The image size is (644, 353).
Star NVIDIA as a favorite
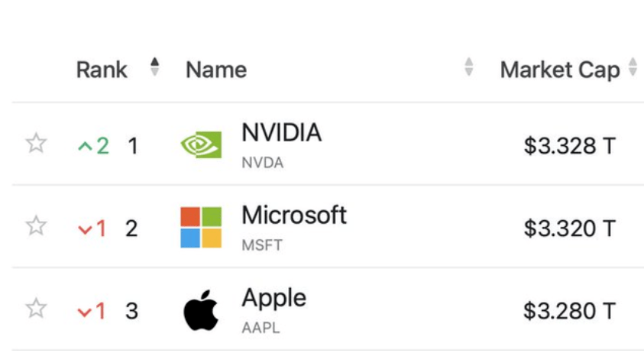36,144
